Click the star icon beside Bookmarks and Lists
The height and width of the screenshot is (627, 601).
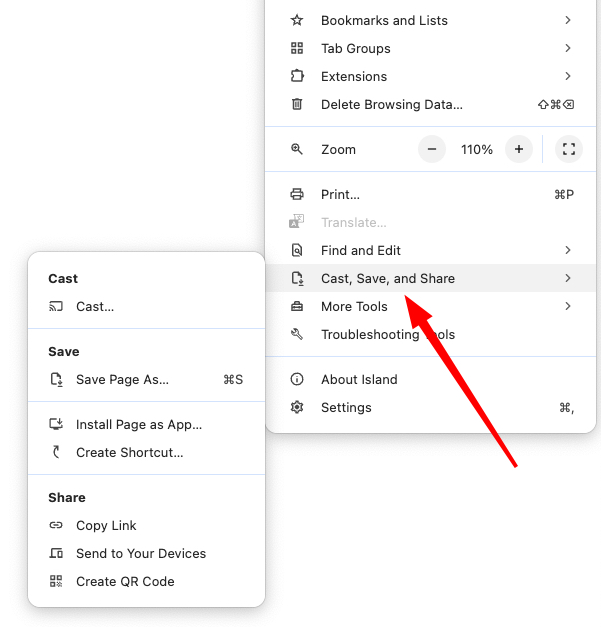(x=297, y=20)
